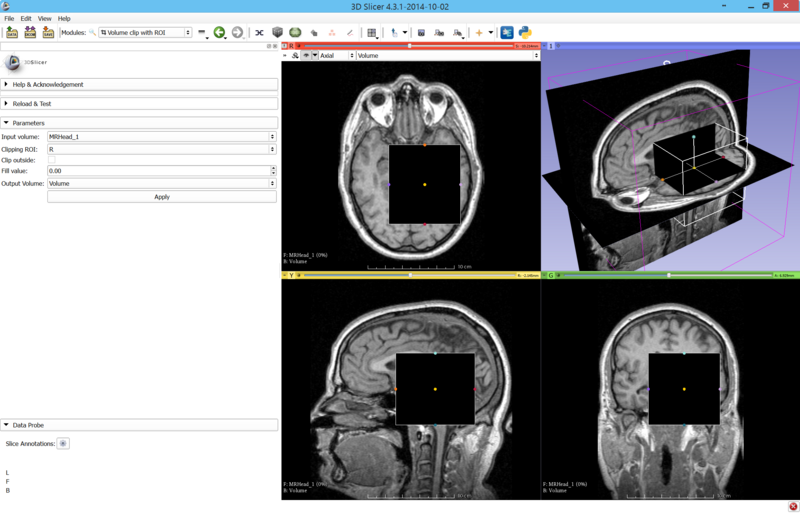Close the module panel with X icon

275,46
